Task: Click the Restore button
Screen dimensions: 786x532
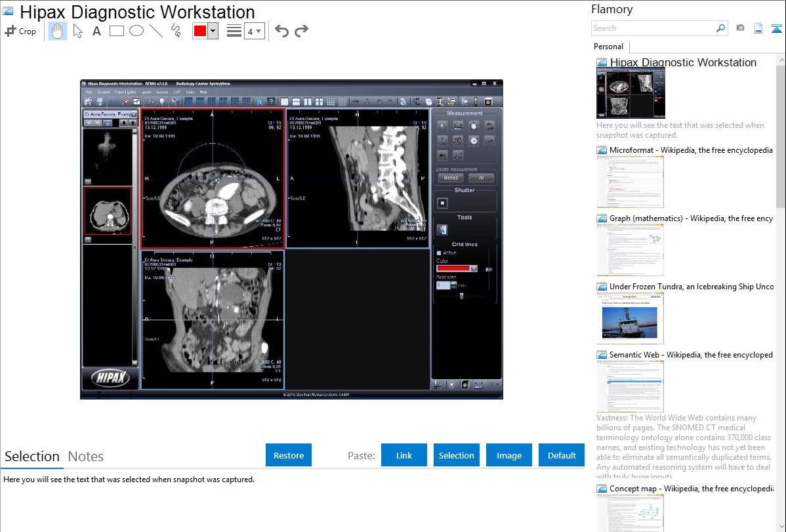Action: 289,455
